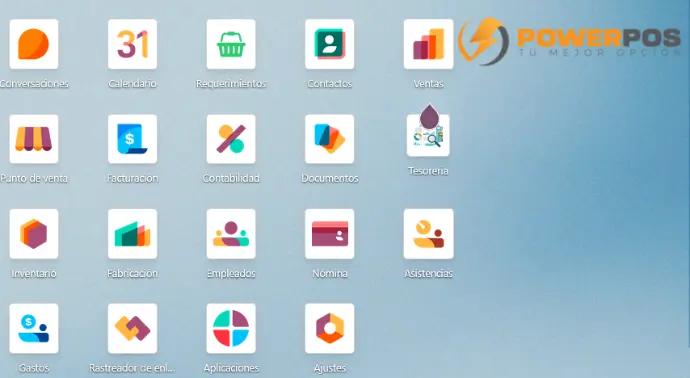
Task: Open the Inventario cube icon
Action: click(x=34, y=234)
